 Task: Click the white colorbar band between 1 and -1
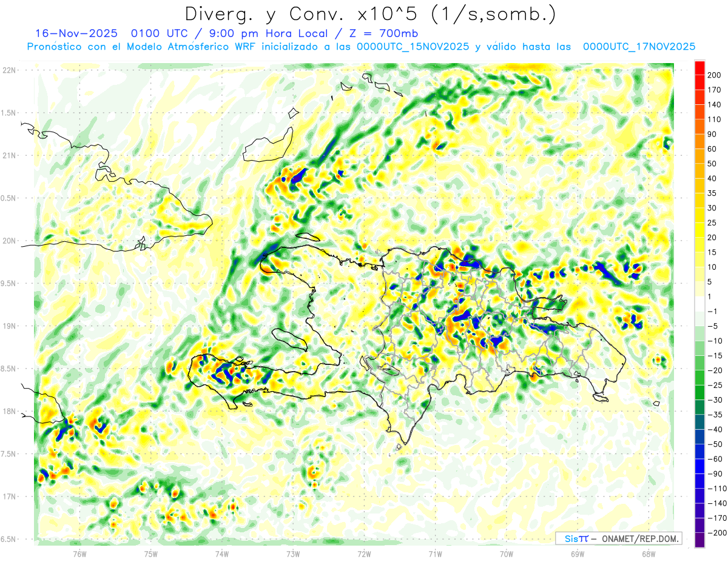tap(699, 304)
